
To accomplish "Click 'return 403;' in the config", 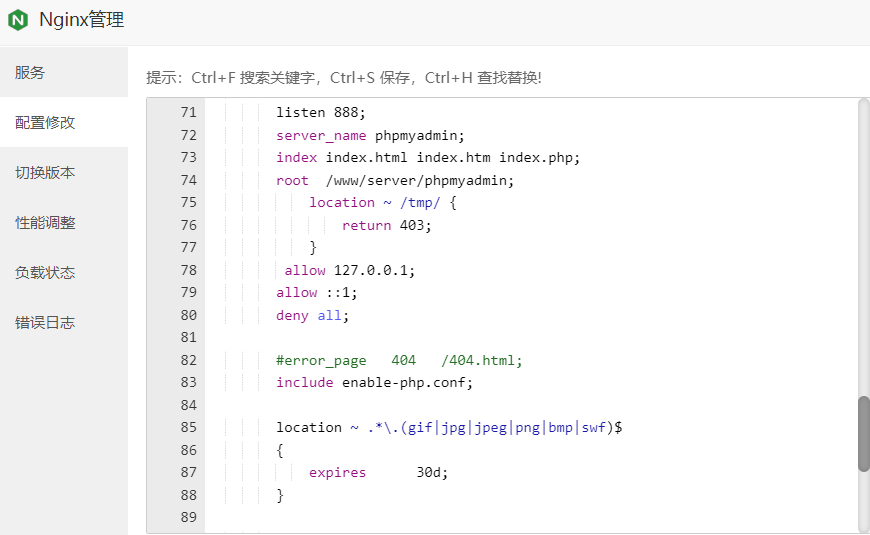I will click(x=386, y=225).
